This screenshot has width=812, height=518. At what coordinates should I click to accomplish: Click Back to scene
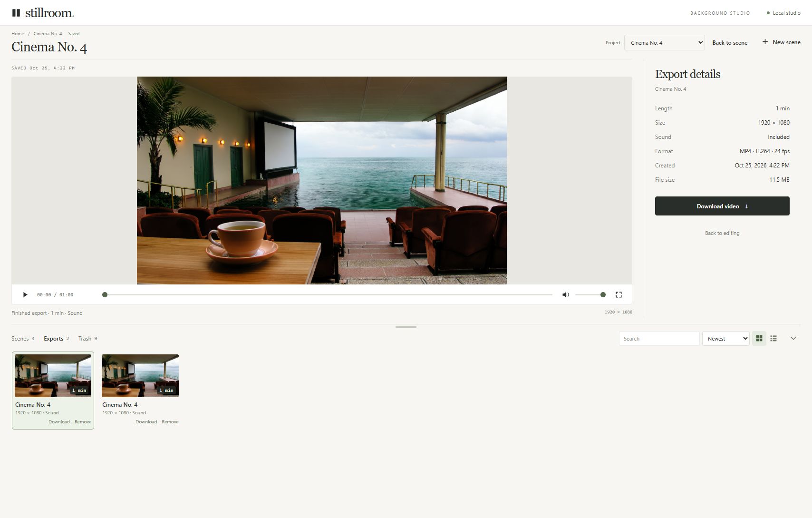[x=730, y=43]
